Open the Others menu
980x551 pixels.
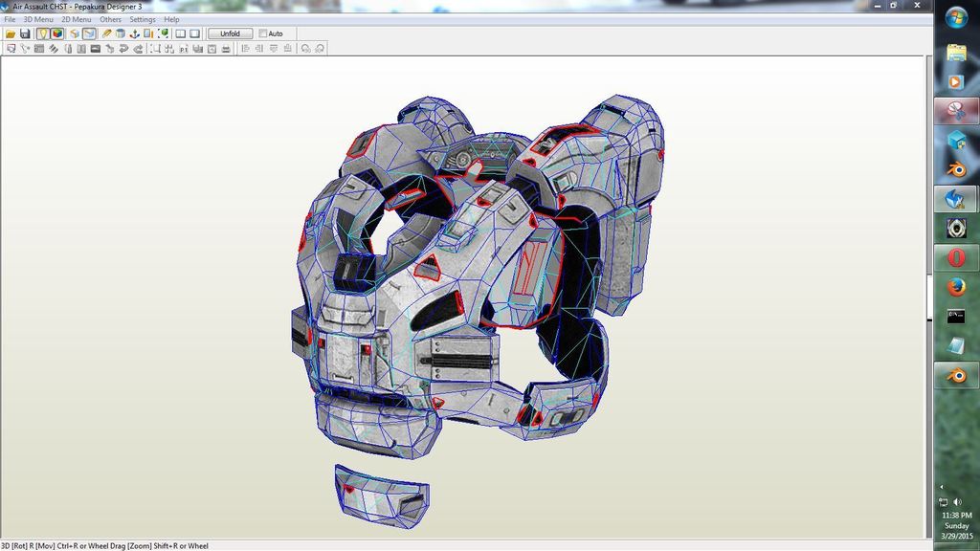pos(111,19)
